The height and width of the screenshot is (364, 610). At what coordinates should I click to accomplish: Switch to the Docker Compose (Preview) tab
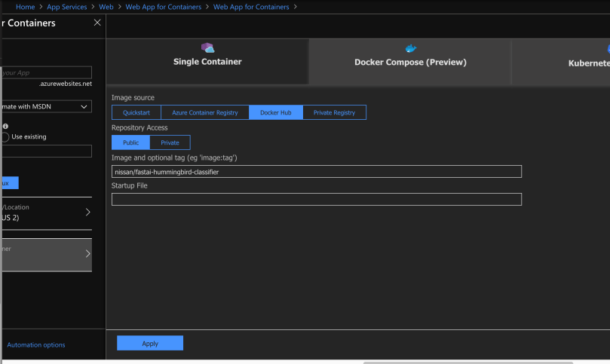pyautogui.click(x=410, y=62)
